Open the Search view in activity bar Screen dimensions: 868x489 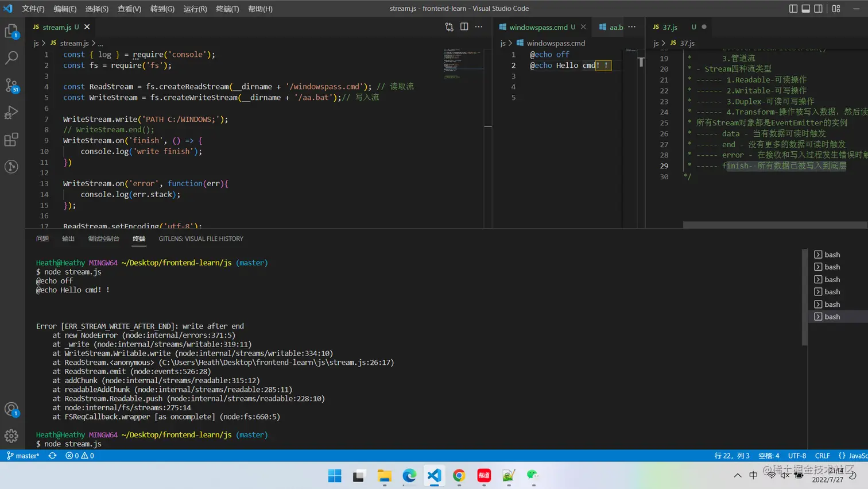pos(11,57)
